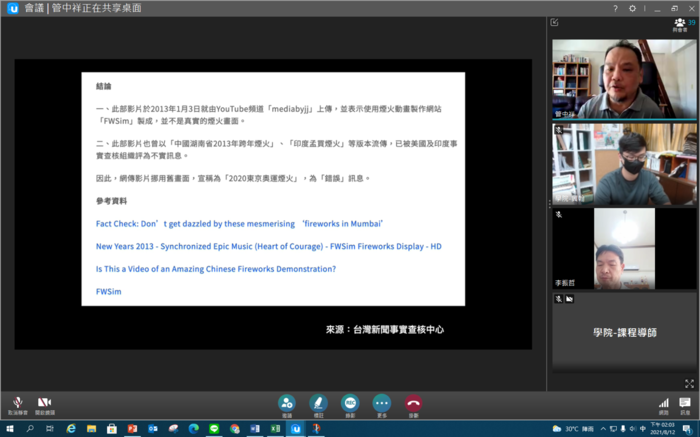Screen dimensions: 700x437
Task: Click muted mic icon on 李振昌 tile
Action: 558,215
